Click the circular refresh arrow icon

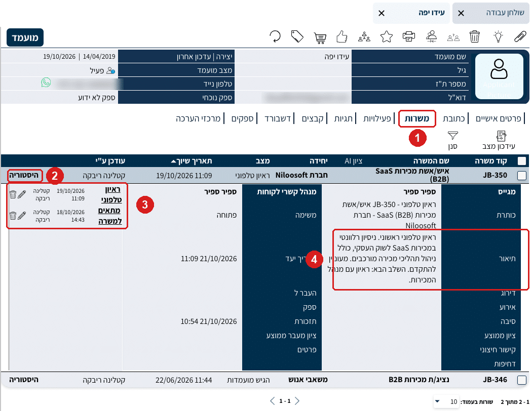tap(275, 36)
